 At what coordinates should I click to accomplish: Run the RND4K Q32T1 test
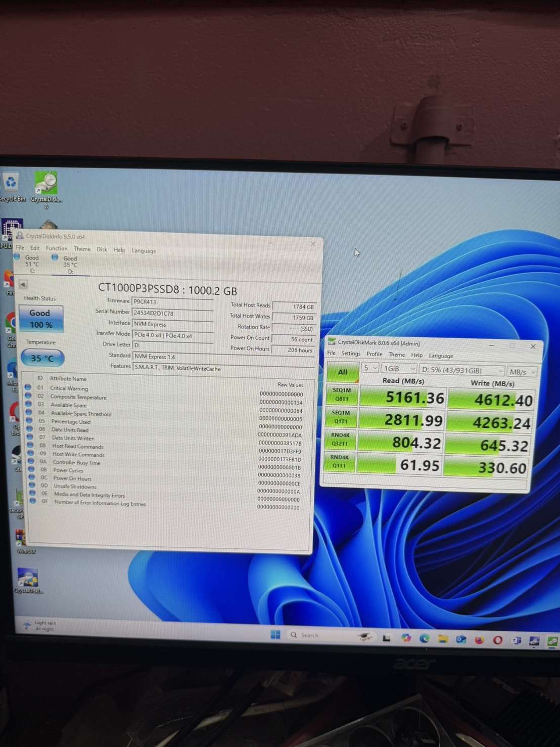pos(340,439)
